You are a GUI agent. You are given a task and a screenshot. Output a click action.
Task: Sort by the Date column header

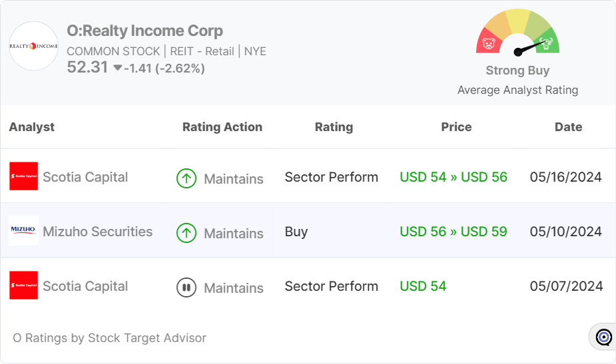pos(568,127)
